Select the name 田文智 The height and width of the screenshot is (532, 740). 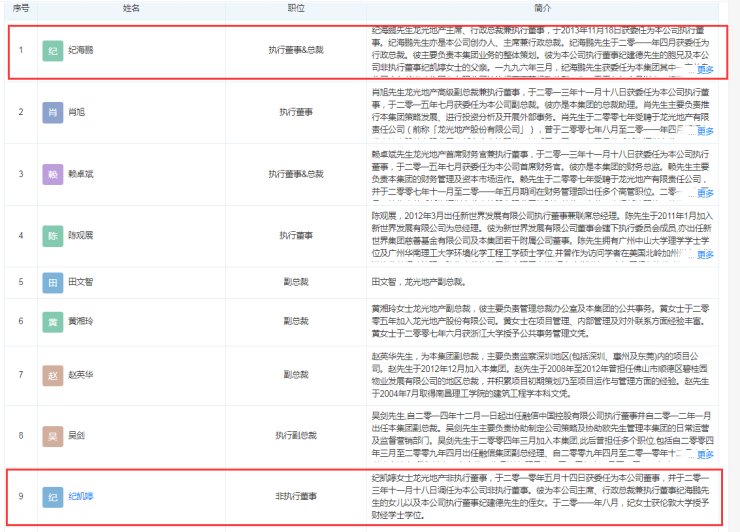click(81, 282)
